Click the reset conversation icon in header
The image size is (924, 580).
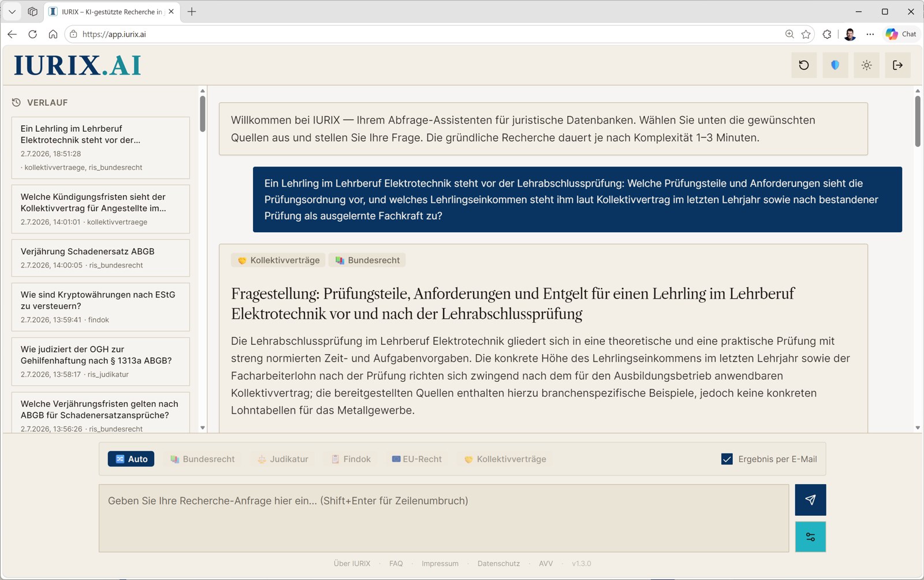point(804,65)
